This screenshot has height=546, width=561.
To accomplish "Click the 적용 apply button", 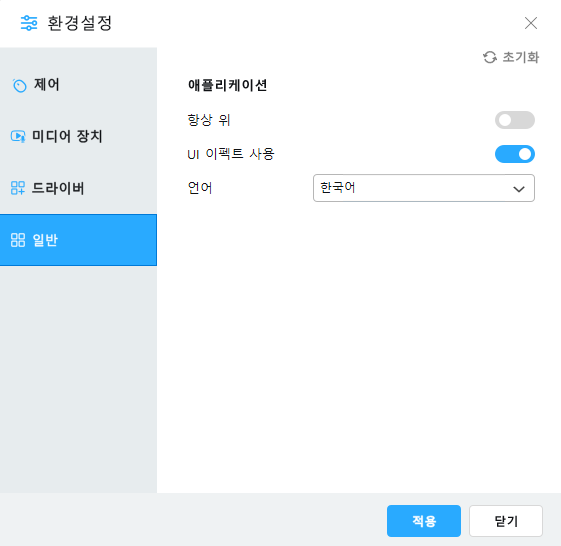I will coord(424,521).
